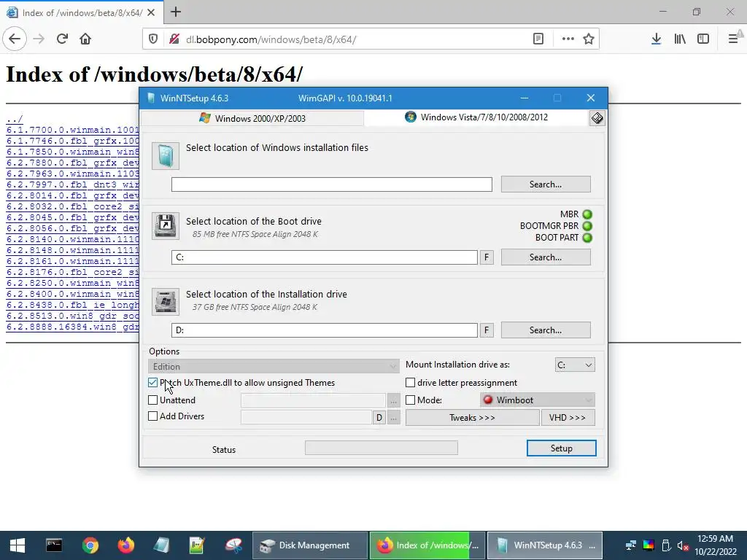Open the VHD >>> options

click(x=568, y=418)
